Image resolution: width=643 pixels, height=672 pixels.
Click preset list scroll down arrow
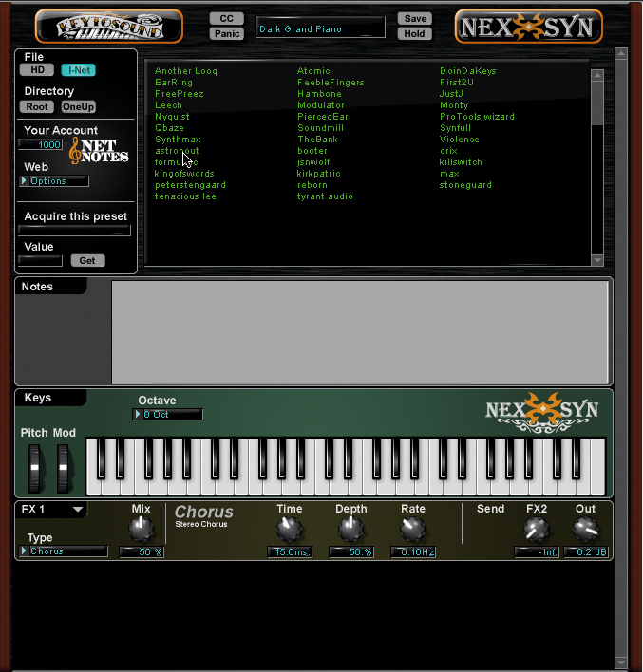coord(597,260)
